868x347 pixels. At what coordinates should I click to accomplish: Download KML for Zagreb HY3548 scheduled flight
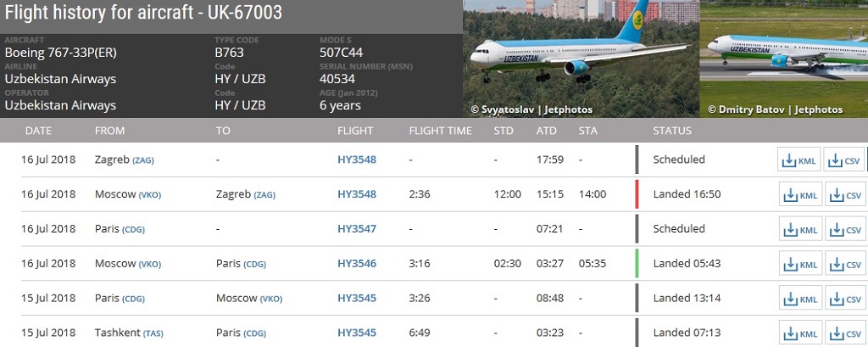(x=798, y=160)
